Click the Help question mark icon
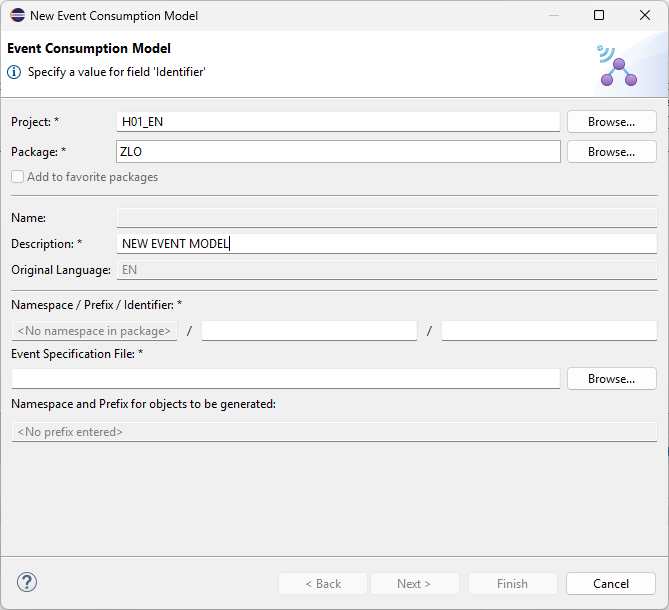The height and width of the screenshot is (610, 669). tap(27, 583)
